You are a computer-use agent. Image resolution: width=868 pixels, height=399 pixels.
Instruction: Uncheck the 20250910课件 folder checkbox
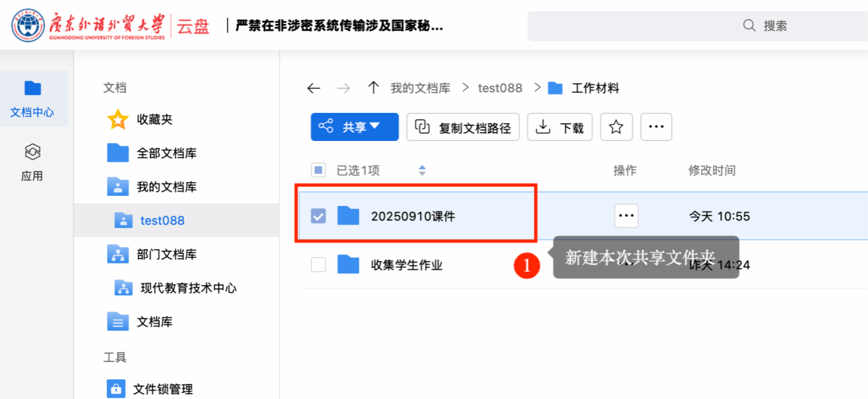pos(318,216)
